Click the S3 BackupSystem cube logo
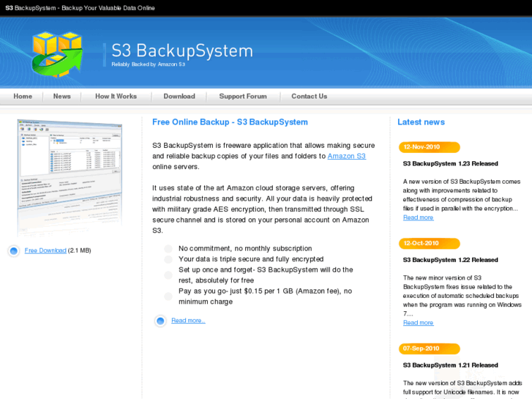Viewport: 532px width, 399px height. tap(57, 54)
